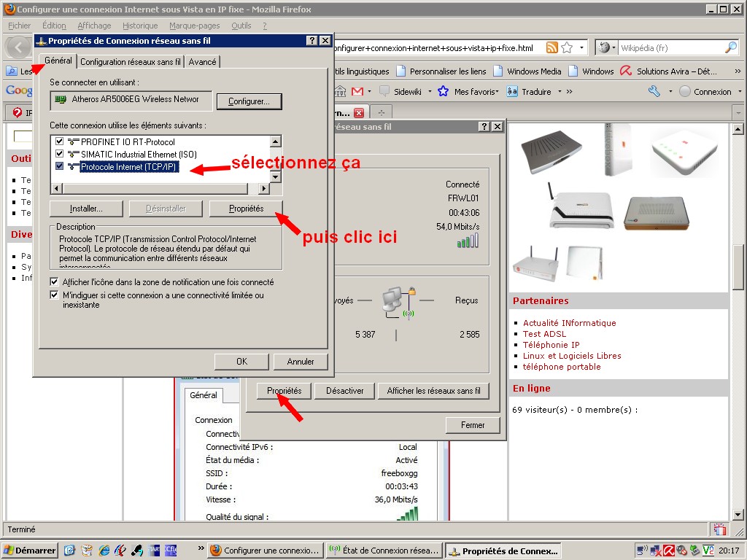Open the Test ADSL partner link
Screen dimensions: 747x560
544,334
